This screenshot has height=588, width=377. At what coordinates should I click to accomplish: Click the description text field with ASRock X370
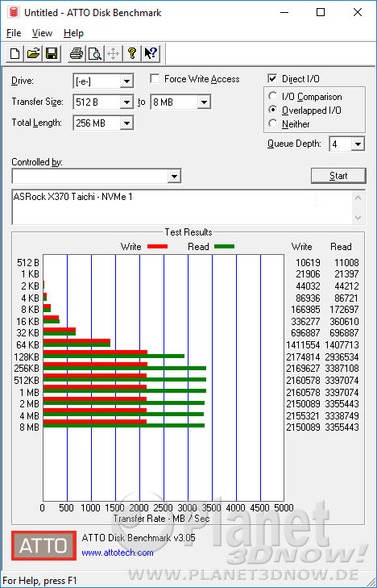(182, 208)
